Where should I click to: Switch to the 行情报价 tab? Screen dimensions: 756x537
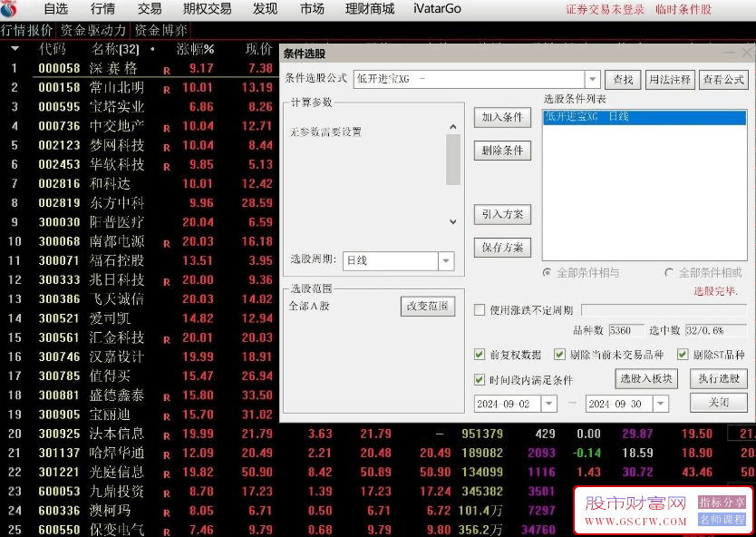[27, 31]
